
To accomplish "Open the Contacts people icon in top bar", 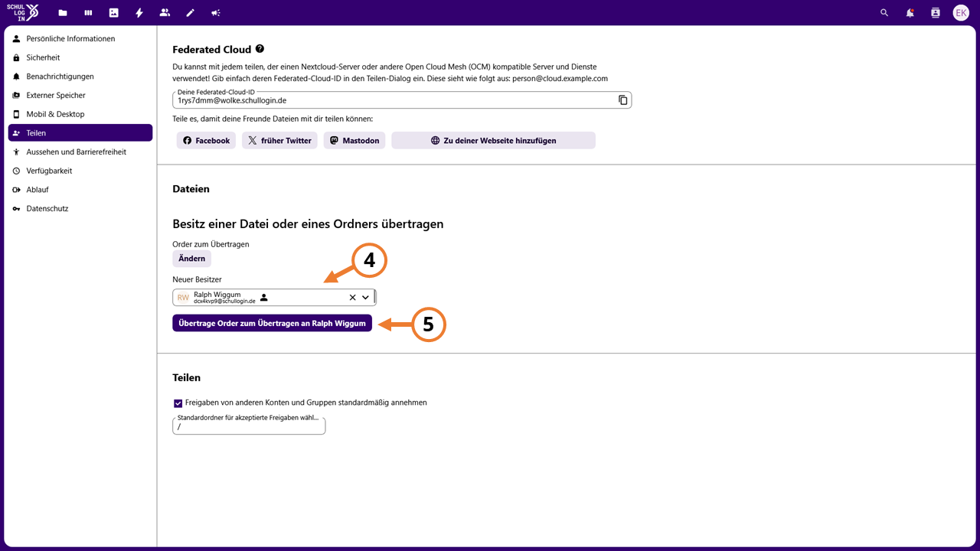I will click(x=165, y=13).
